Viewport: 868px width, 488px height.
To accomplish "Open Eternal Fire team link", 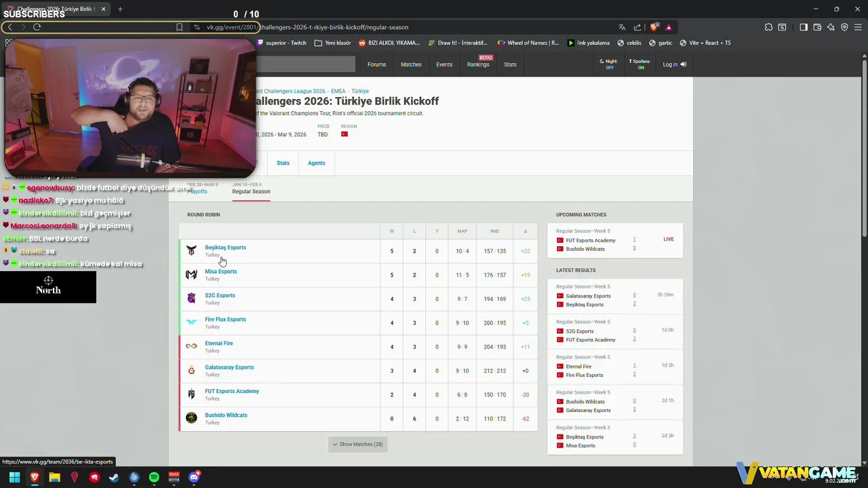I will pyautogui.click(x=219, y=343).
